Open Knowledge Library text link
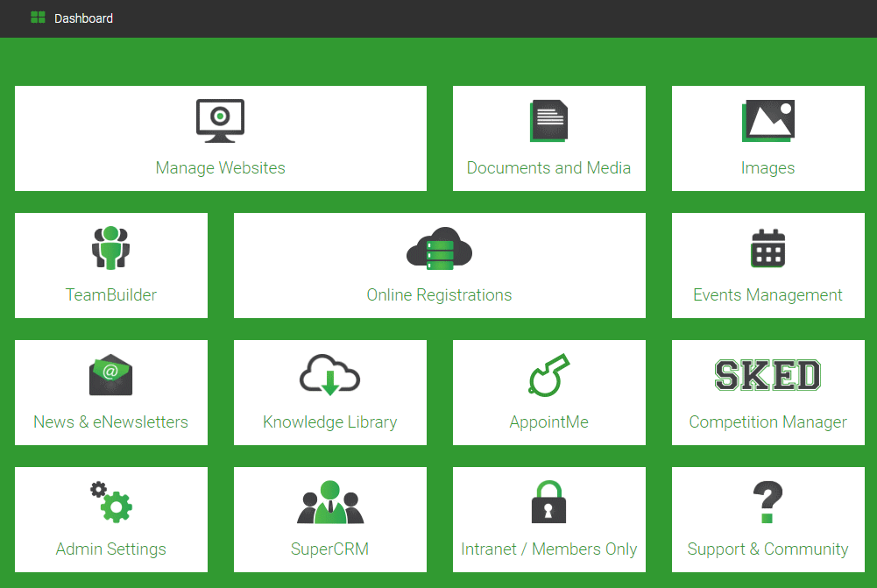877x588 pixels. click(x=330, y=422)
